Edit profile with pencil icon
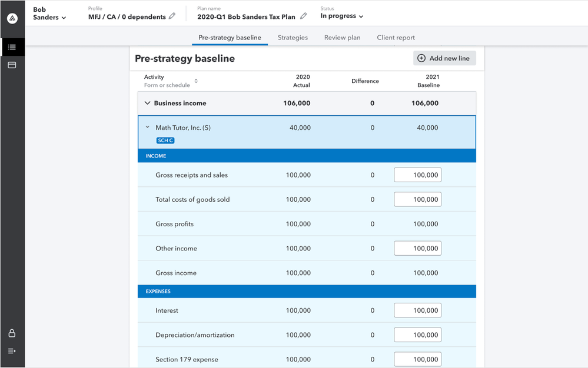 [172, 16]
